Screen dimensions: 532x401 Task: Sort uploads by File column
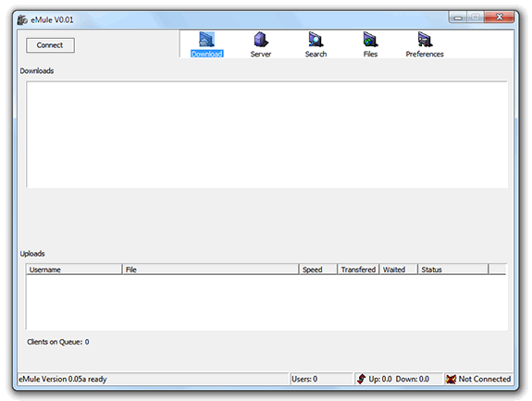(210, 269)
